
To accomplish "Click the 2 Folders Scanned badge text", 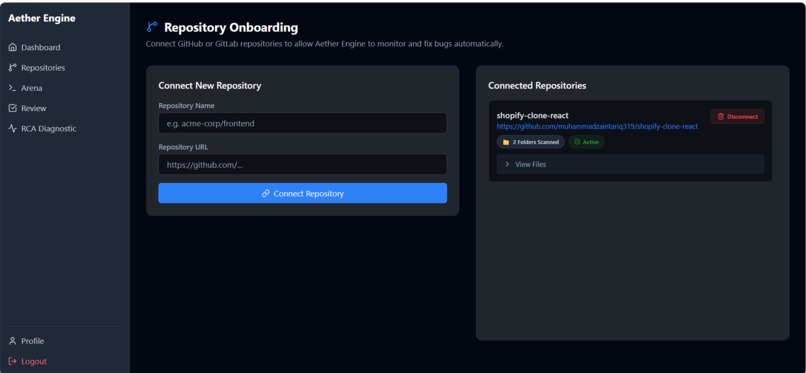I will (536, 142).
